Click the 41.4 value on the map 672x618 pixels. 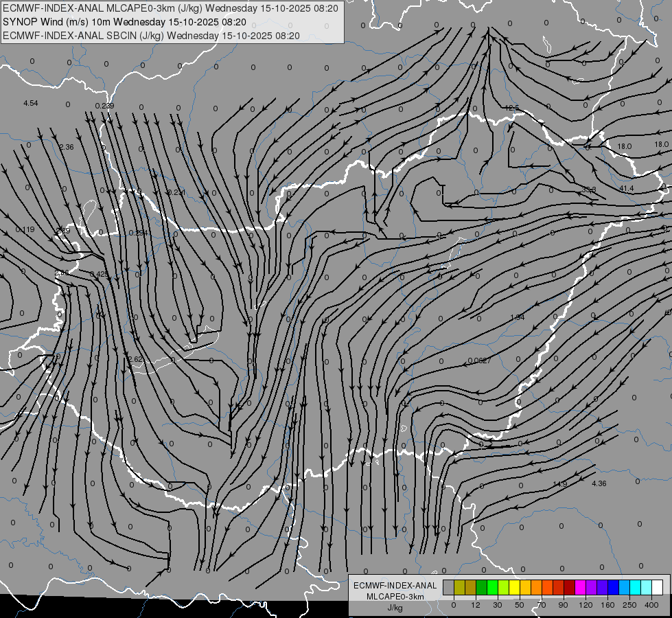pyautogui.click(x=626, y=188)
